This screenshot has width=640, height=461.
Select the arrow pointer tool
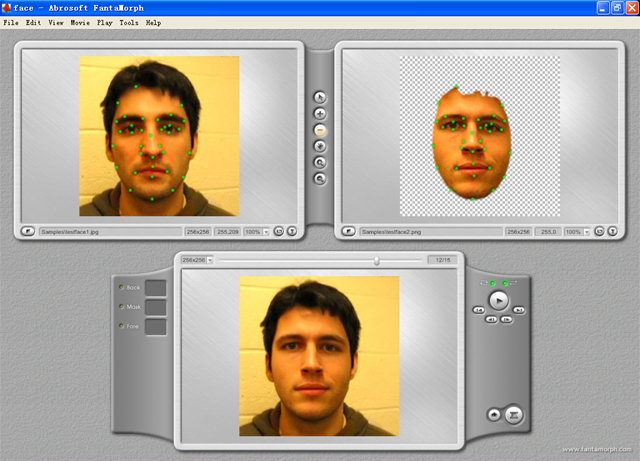(x=320, y=98)
